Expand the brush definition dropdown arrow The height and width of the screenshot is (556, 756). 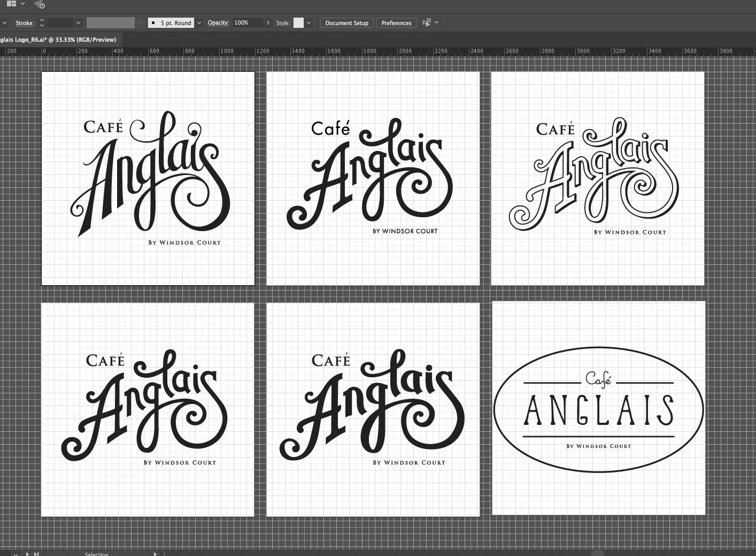coord(199,23)
